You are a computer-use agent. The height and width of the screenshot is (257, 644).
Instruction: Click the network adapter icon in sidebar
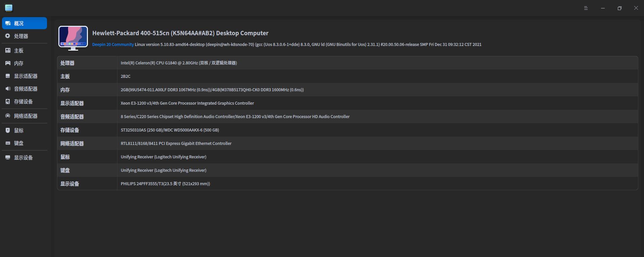[8, 116]
